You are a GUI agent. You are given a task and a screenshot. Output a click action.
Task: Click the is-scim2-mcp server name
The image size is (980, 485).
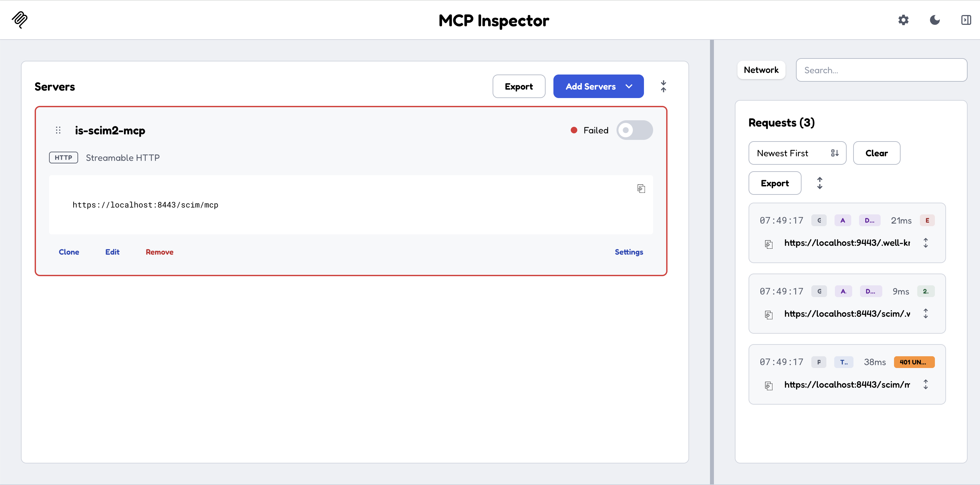[110, 130]
